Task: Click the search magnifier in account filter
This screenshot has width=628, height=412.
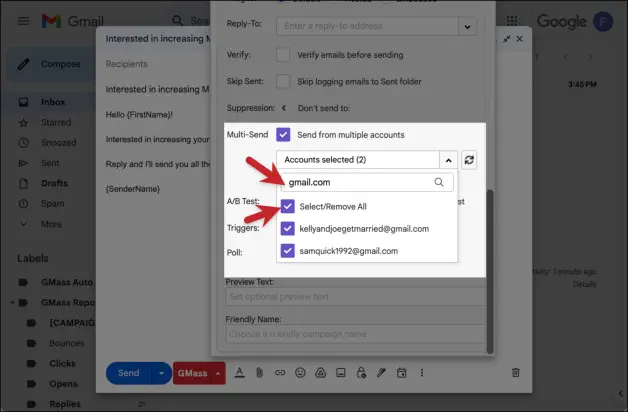Action: [x=439, y=183]
